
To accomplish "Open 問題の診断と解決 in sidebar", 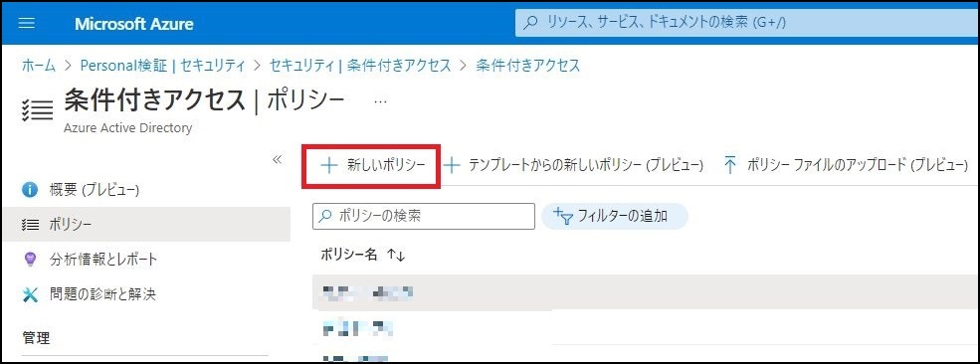I will click(x=145, y=294).
